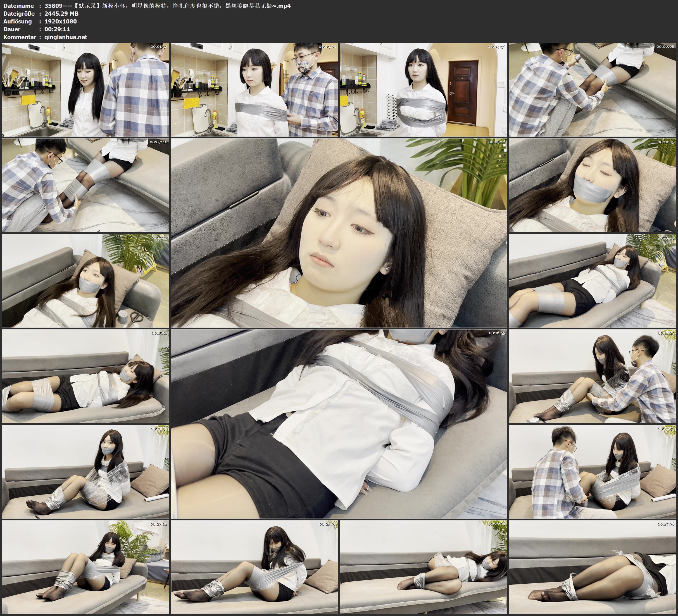Click the frame timestamped 00:06:08
Viewport: 678px width, 616px height.
[592, 89]
